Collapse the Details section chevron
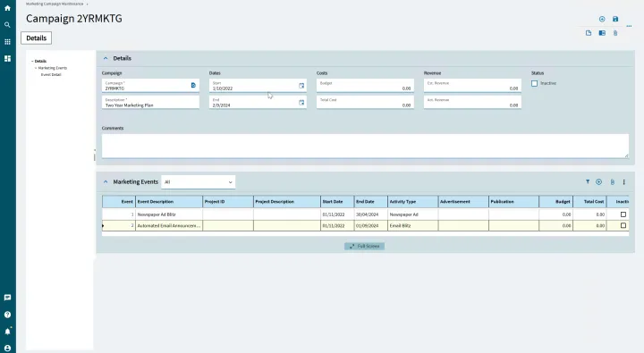 click(x=106, y=58)
